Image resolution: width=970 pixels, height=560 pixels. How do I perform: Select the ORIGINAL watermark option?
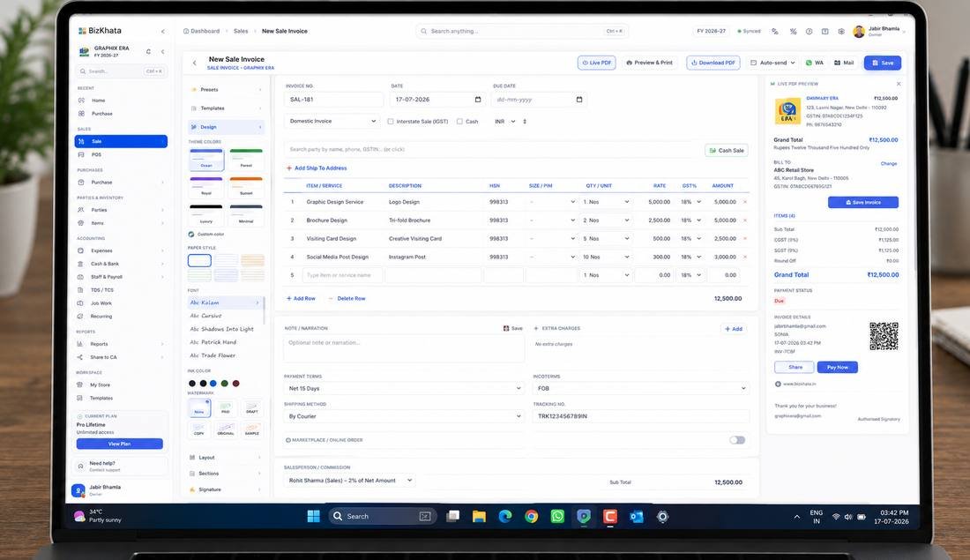click(226, 429)
